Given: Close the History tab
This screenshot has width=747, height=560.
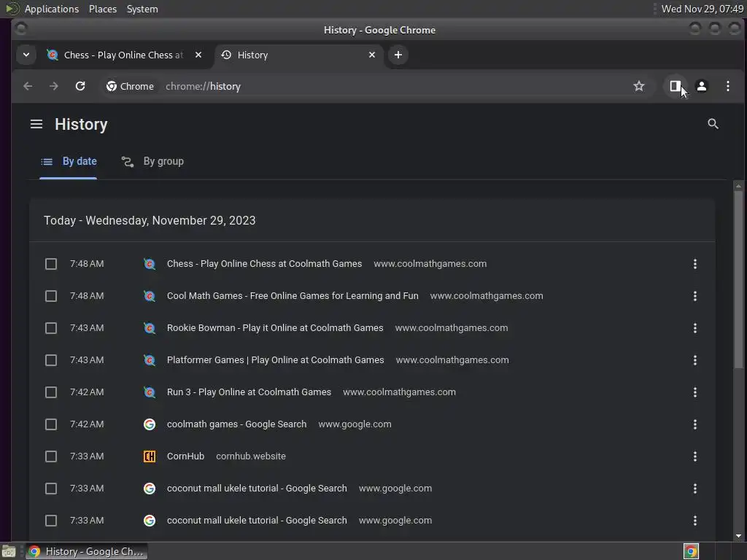Looking at the screenshot, I should 372,55.
